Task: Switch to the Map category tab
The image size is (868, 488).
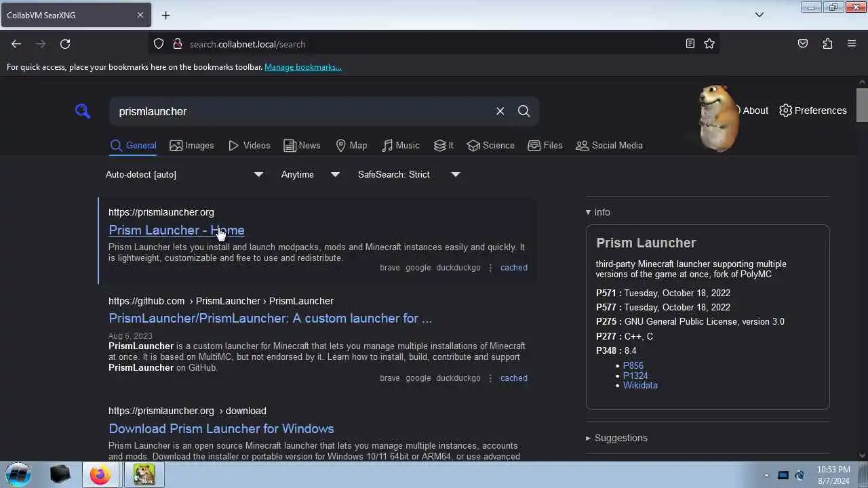Action: 351,145
